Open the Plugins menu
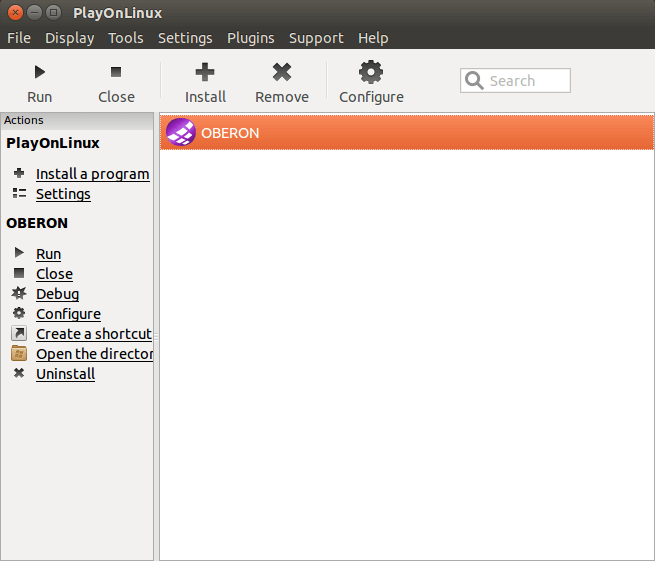This screenshot has width=655, height=561. (250, 38)
